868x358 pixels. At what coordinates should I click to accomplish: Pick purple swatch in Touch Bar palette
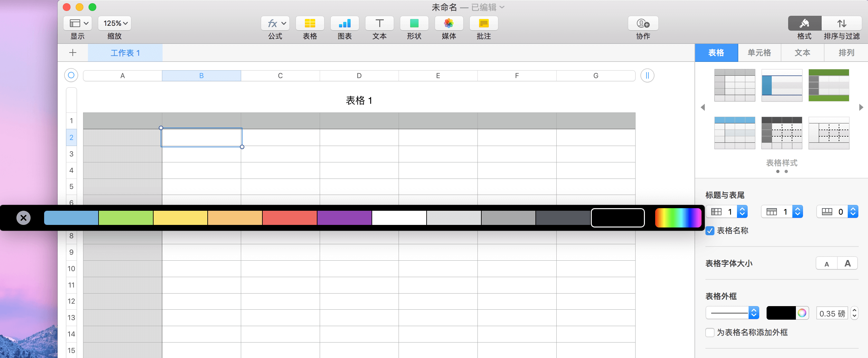[344, 218]
